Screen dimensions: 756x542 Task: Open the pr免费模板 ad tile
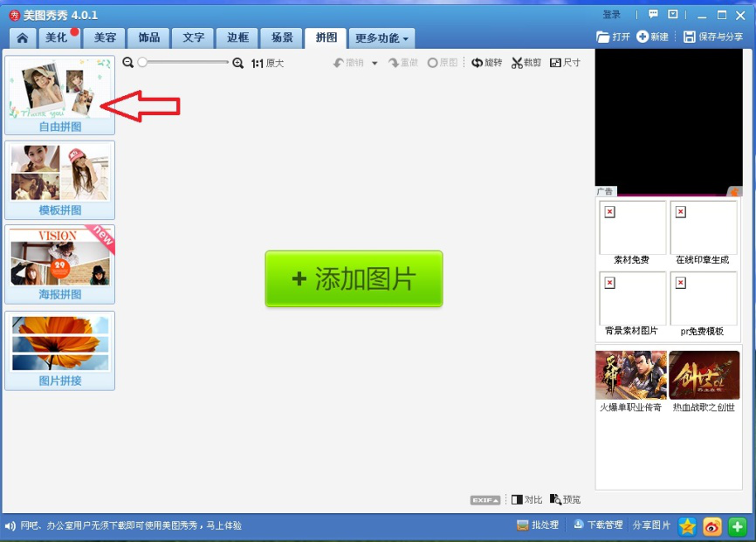point(703,305)
